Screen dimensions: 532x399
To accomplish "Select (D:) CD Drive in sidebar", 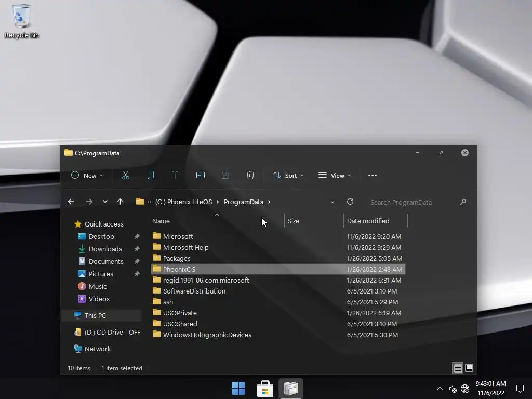I will (x=108, y=332).
